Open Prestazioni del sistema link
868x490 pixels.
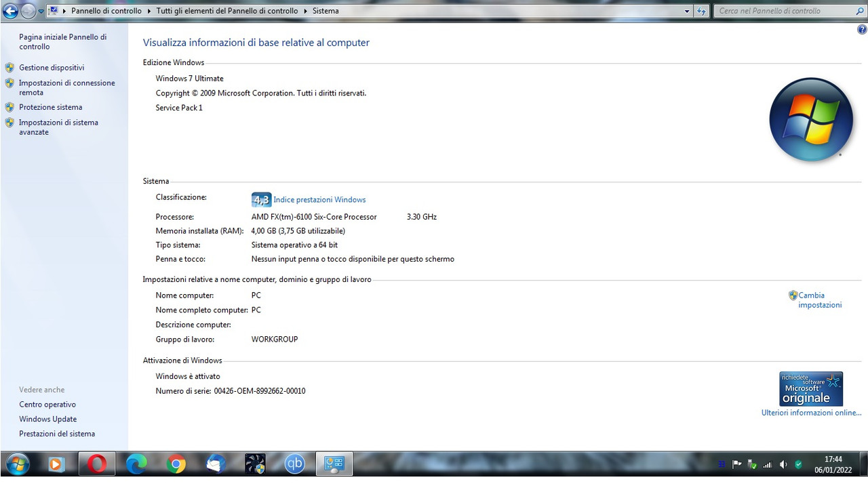tap(57, 434)
